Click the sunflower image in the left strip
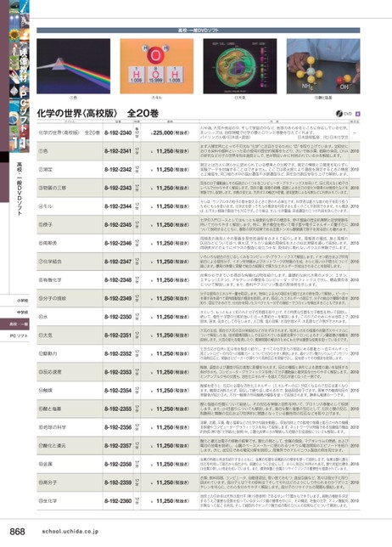 14,34
